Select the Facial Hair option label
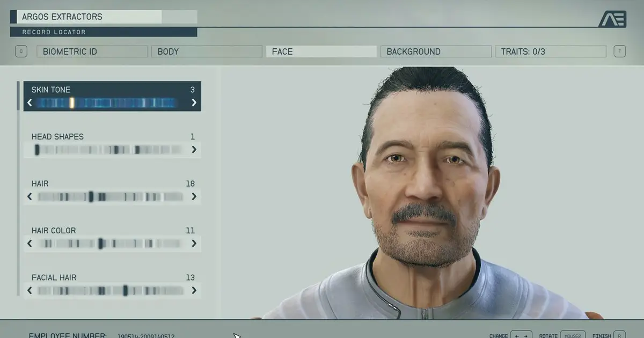 coord(54,277)
